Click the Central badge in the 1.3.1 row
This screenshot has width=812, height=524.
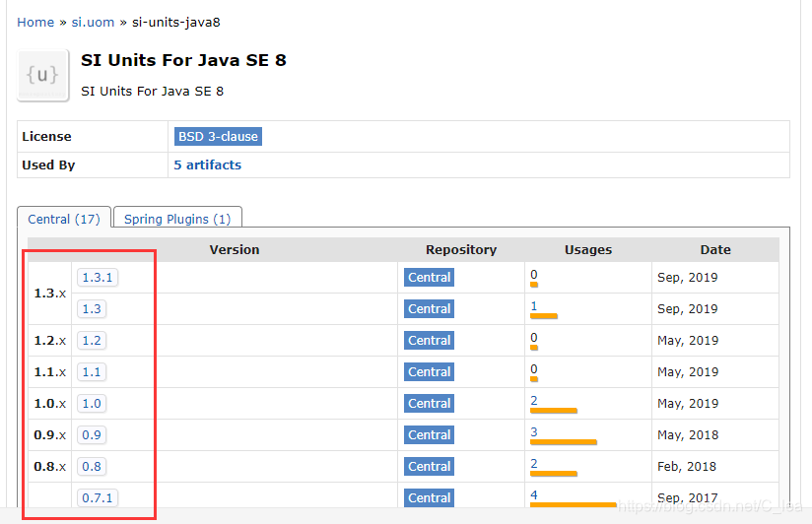(430, 278)
